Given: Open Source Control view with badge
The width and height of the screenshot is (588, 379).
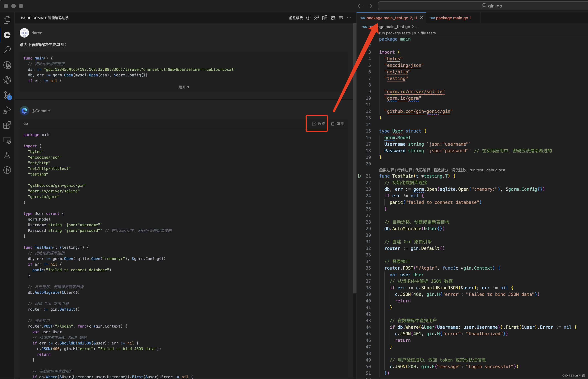Looking at the screenshot, I should click(7, 95).
